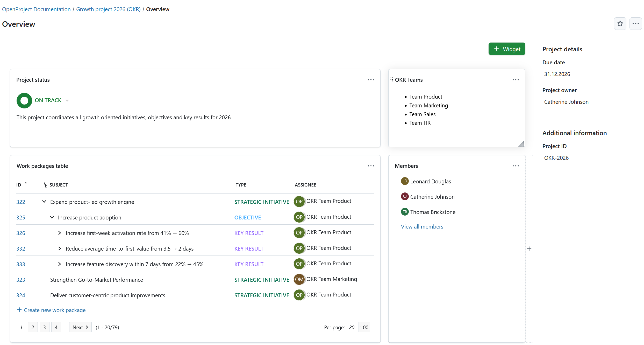Expand key result 326 details
The image size is (644, 345).
point(60,233)
